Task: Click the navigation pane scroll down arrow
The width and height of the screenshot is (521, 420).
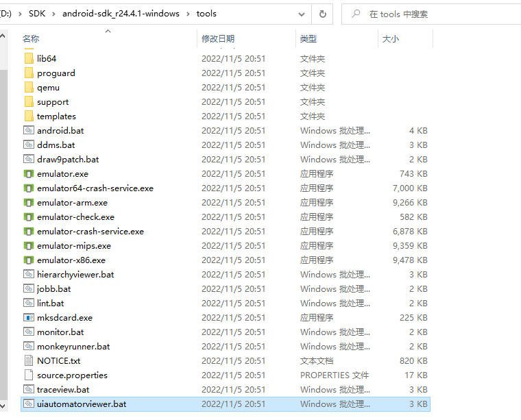Action: pos(3,406)
